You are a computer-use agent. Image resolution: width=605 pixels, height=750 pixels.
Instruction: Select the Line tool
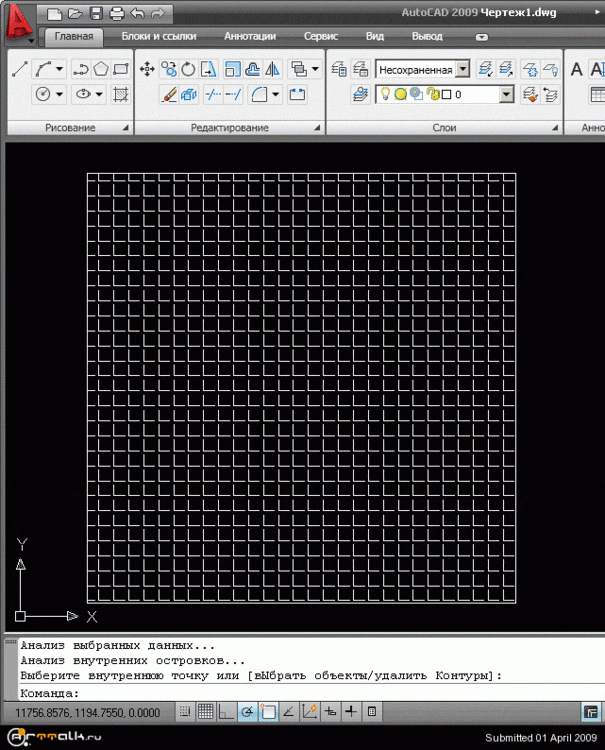[20, 69]
